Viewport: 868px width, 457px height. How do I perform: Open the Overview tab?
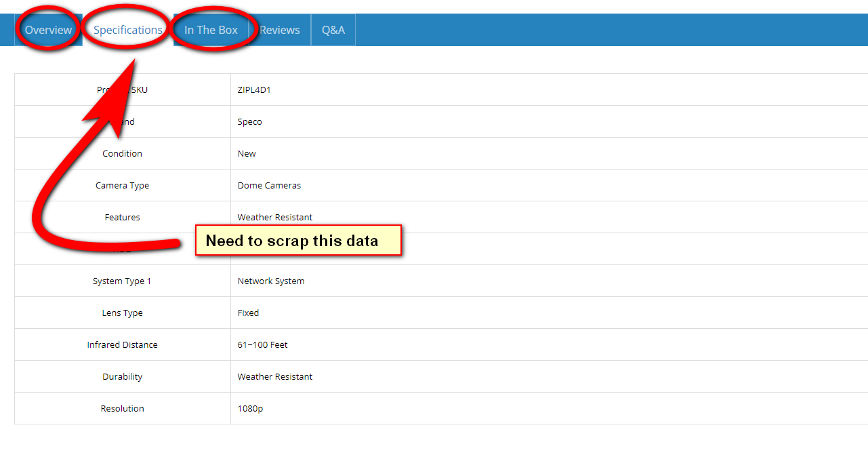[x=48, y=30]
